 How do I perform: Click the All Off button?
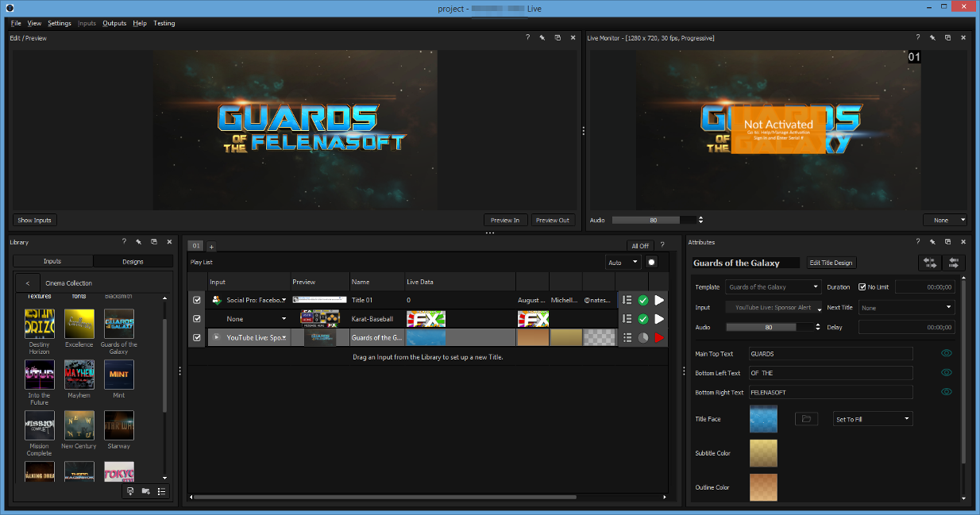point(639,246)
